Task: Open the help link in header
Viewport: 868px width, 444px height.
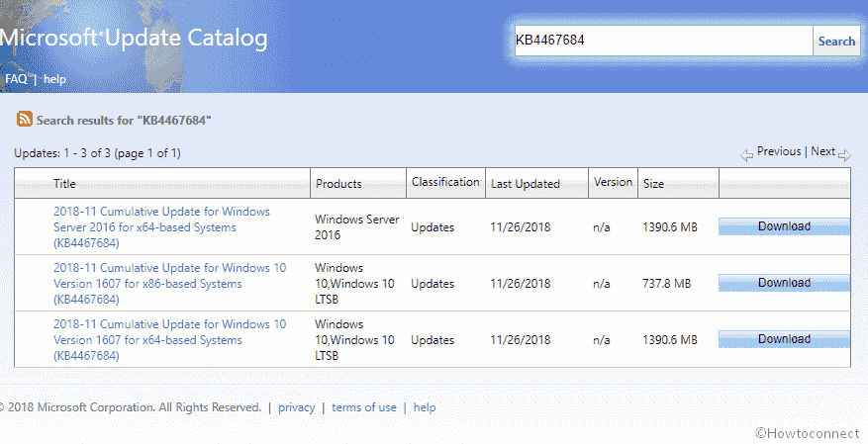Action: coord(54,79)
